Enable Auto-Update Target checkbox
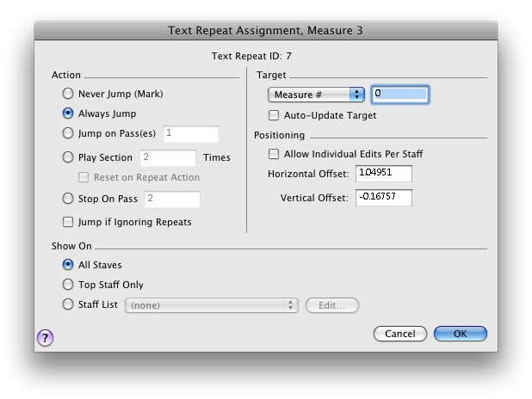The image size is (532, 399). tap(274, 115)
